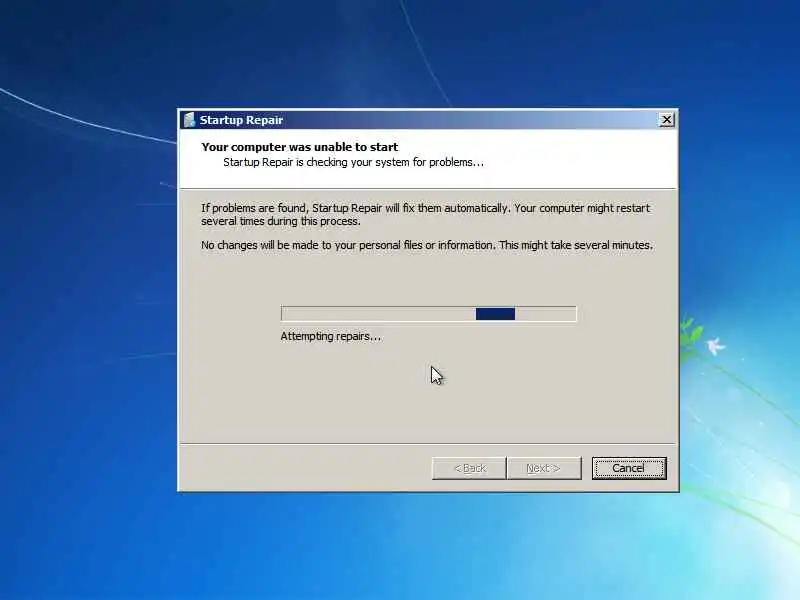Viewport: 800px width, 600px height.
Task: Click 'Your computer was unable to start' heading
Action: click(299, 147)
